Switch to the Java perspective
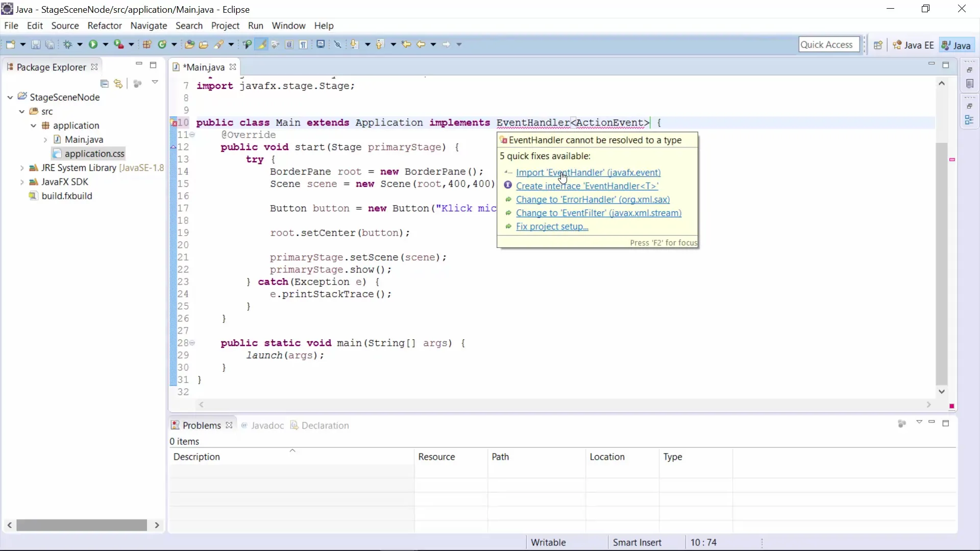980x551 pixels. click(x=956, y=45)
